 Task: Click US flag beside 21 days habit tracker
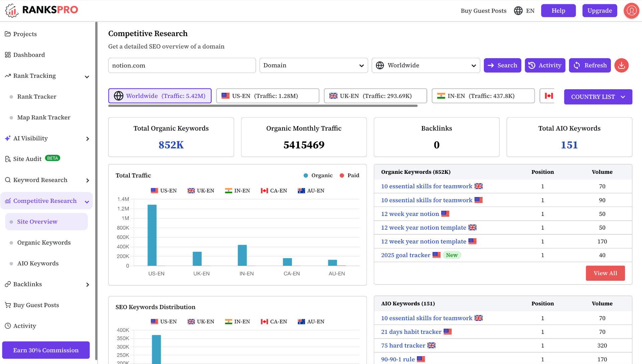[448, 332]
